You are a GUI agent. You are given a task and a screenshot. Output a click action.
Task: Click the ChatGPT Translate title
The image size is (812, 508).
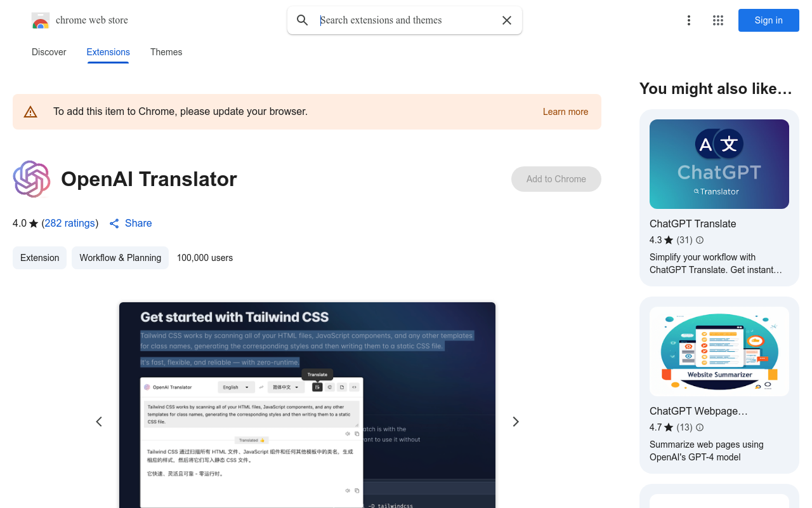[x=693, y=224]
